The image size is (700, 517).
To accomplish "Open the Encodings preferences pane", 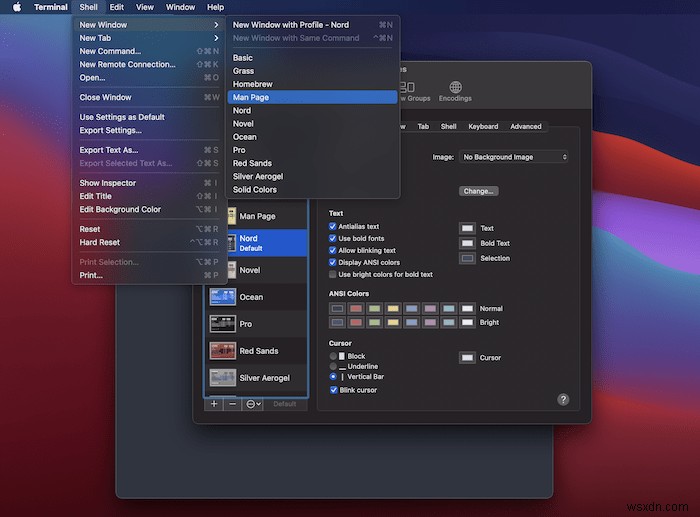I will click(x=455, y=92).
